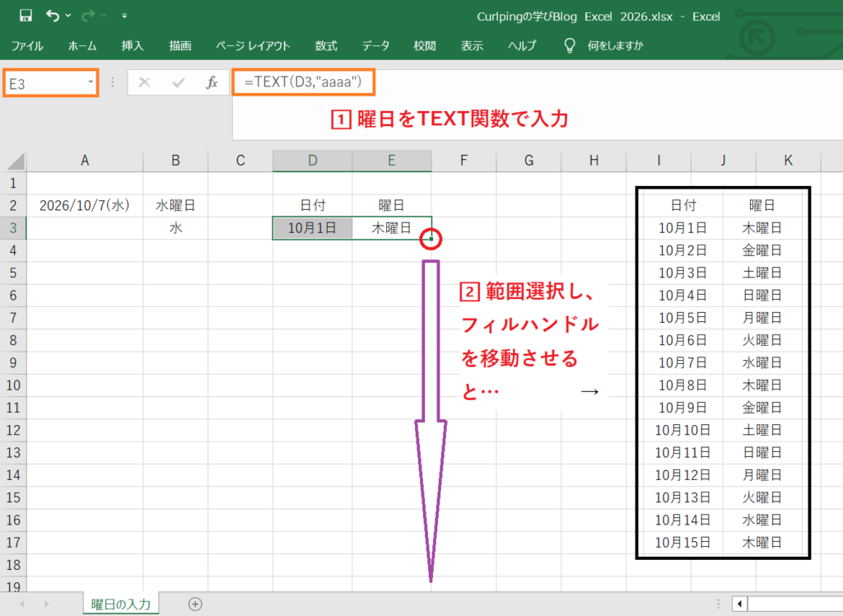Switch to the 表示 ribbon tab
Viewport: 843px width, 616px height.
[x=472, y=46]
